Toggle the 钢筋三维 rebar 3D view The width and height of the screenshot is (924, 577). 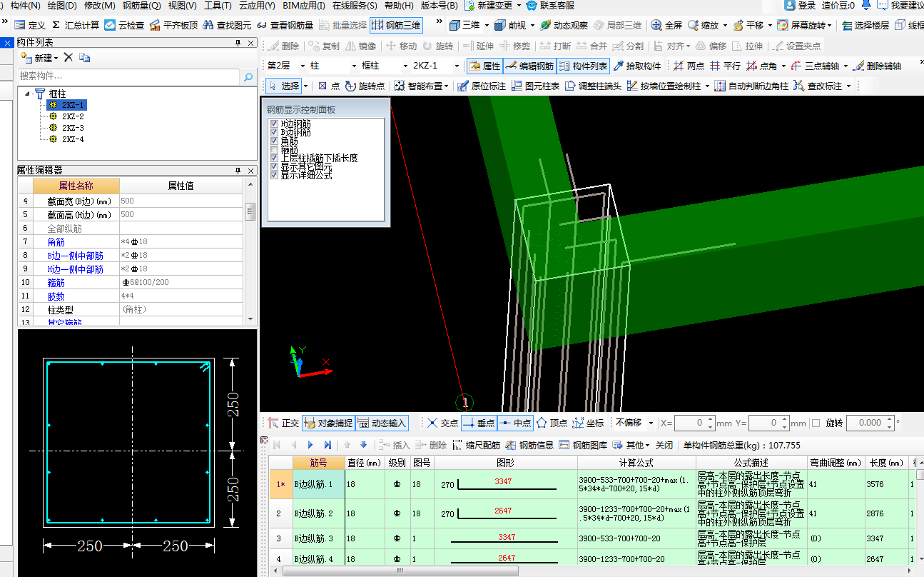point(396,25)
